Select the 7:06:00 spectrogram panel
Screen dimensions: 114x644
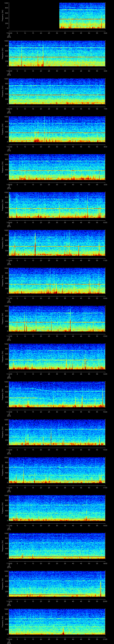pyautogui.click(x=57, y=91)
